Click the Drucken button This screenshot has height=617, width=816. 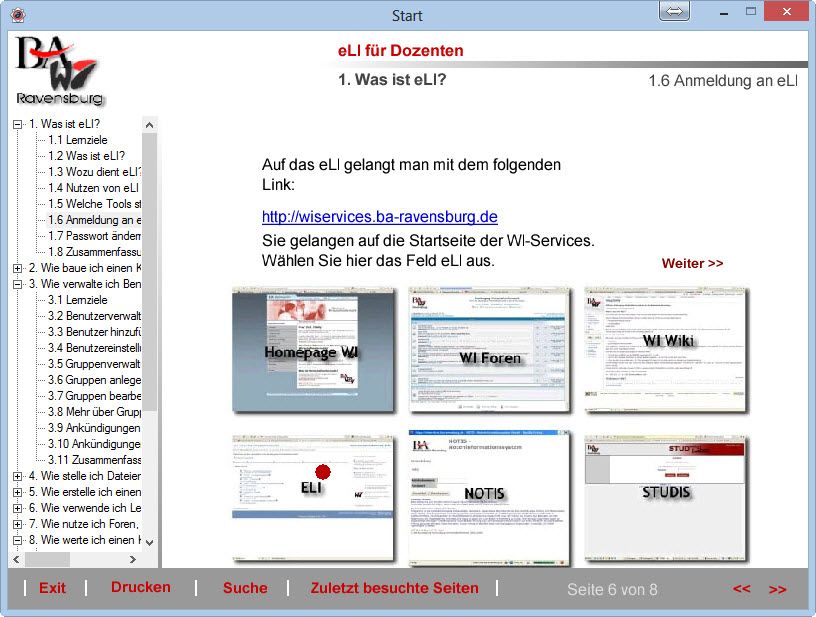(140, 588)
